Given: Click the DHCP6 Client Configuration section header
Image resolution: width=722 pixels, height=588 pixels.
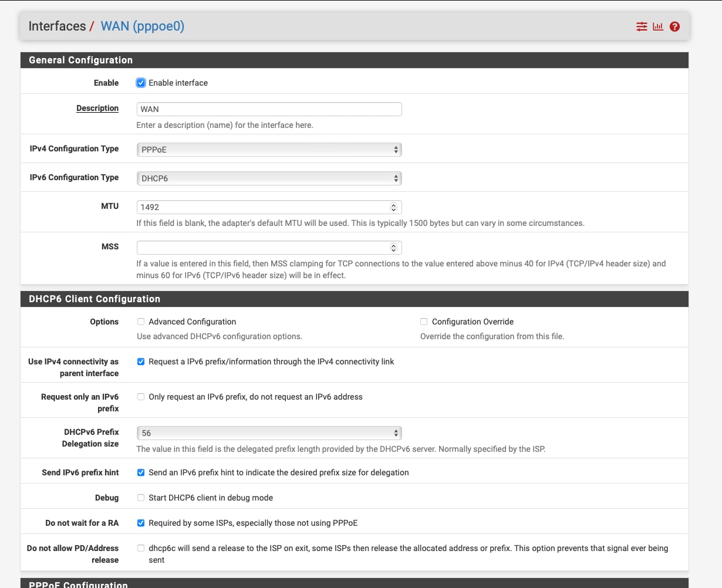Looking at the screenshot, I should 355,299.
